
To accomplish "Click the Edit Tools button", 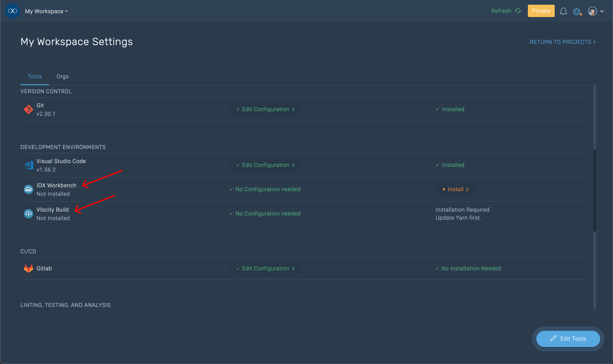I will tap(568, 339).
